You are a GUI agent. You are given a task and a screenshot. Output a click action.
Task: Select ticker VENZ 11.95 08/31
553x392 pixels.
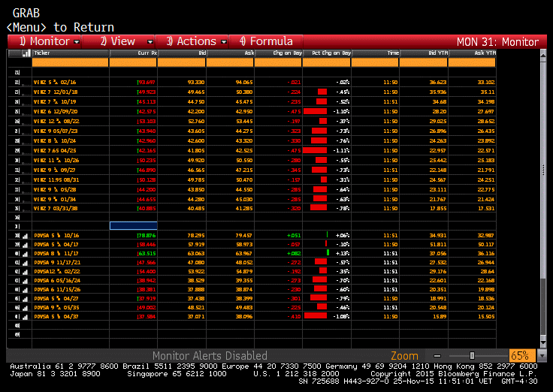[56, 179]
